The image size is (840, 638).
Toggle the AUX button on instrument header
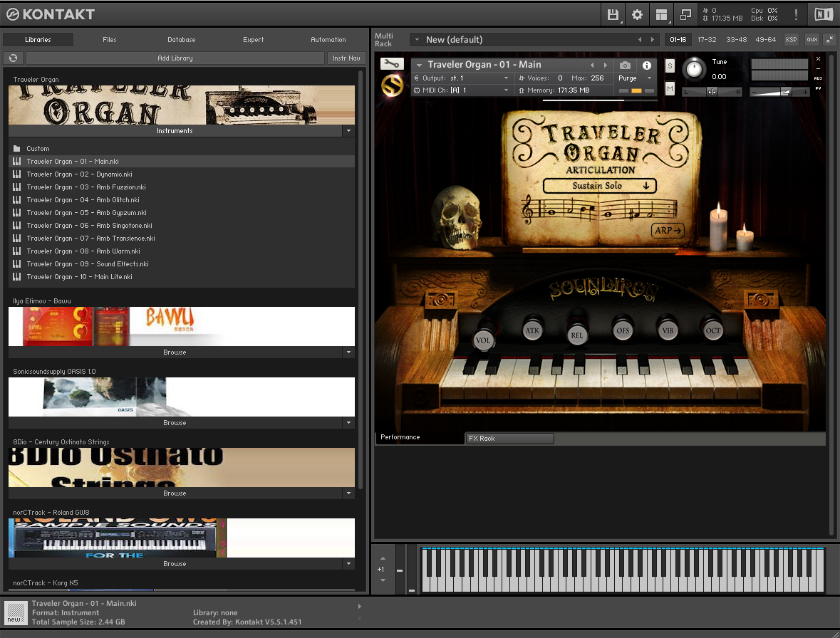pos(818,78)
